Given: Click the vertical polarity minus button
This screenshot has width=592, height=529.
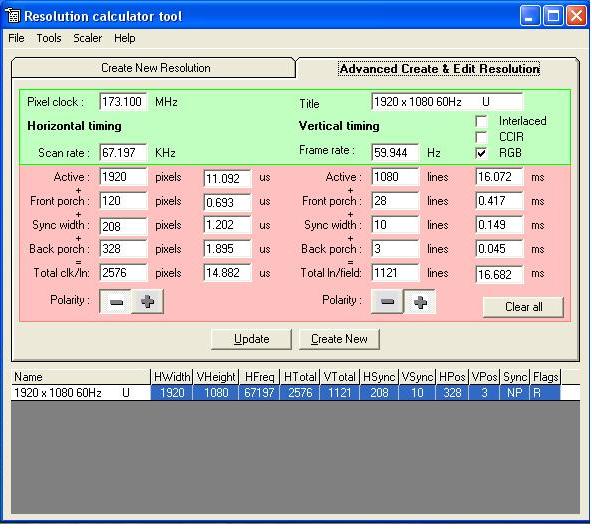Looking at the screenshot, I should click(x=387, y=302).
